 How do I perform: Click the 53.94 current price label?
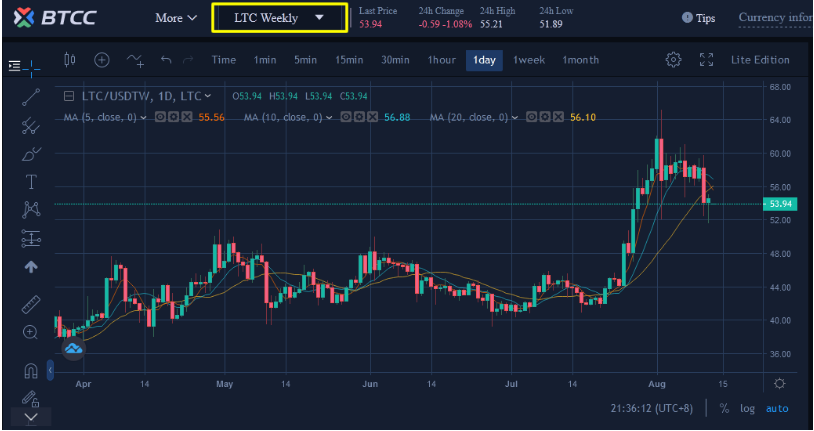(x=780, y=204)
